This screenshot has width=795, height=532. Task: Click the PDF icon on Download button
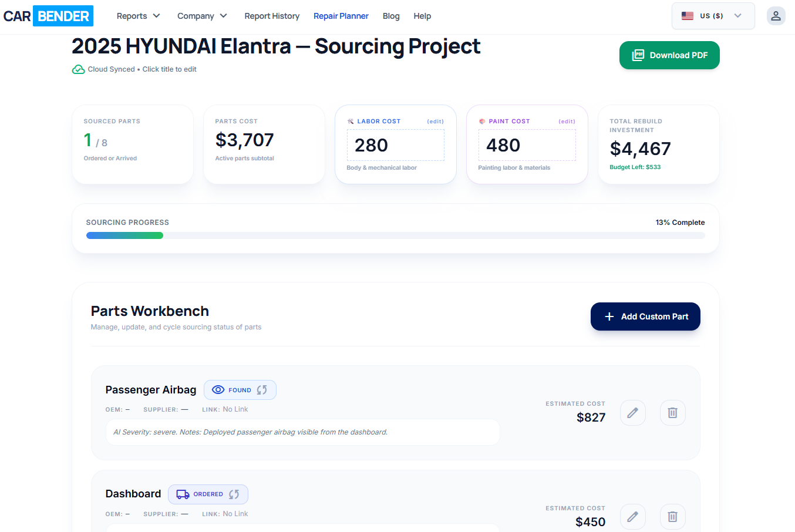tap(638, 55)
